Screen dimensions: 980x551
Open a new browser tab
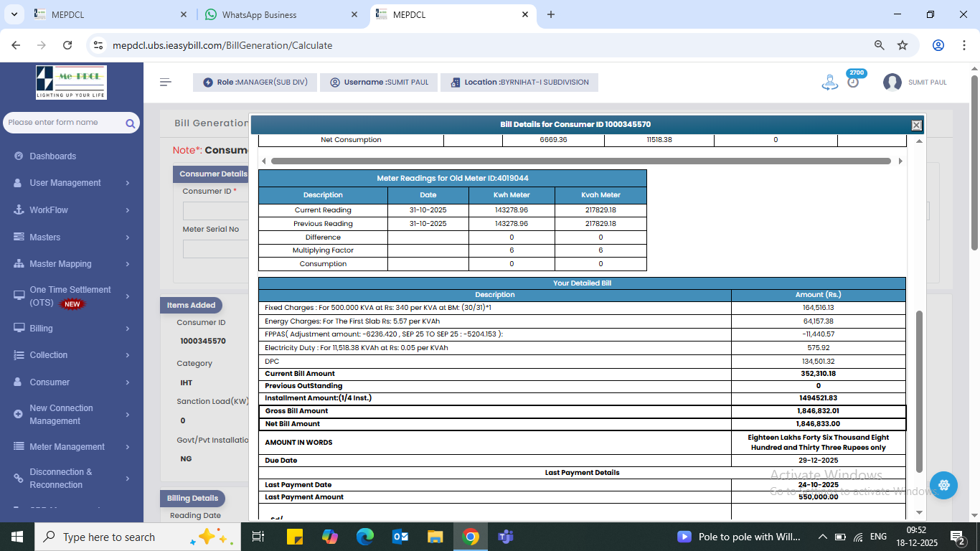click(x=551, y=14)
